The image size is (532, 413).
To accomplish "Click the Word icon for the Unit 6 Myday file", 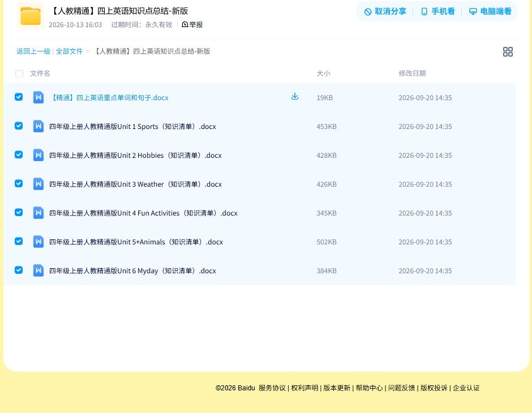I will 38,270.
